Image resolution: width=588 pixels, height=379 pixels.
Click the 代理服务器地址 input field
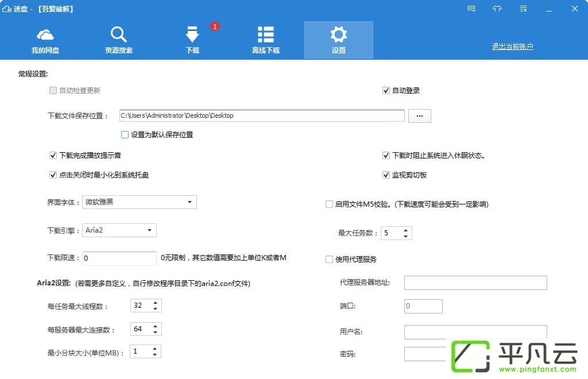(x=475, y=283)
